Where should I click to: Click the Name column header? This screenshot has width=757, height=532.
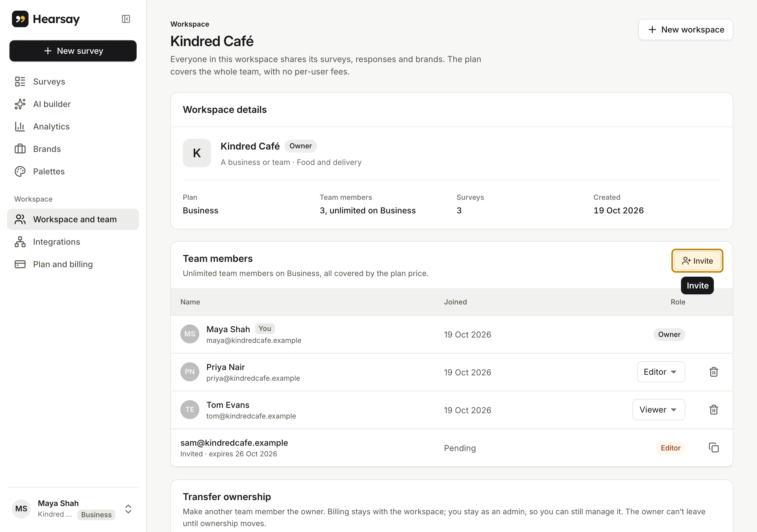pos(190,302)
